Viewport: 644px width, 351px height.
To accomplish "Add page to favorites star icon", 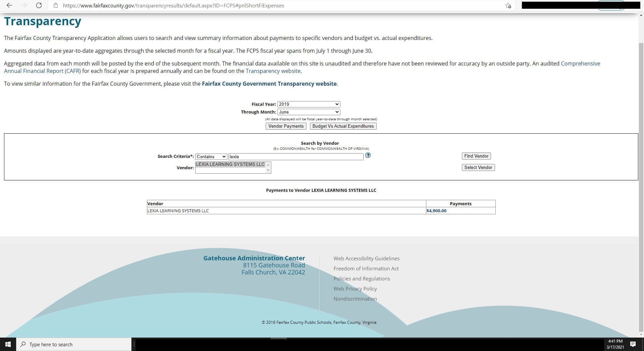I will 508,5.
